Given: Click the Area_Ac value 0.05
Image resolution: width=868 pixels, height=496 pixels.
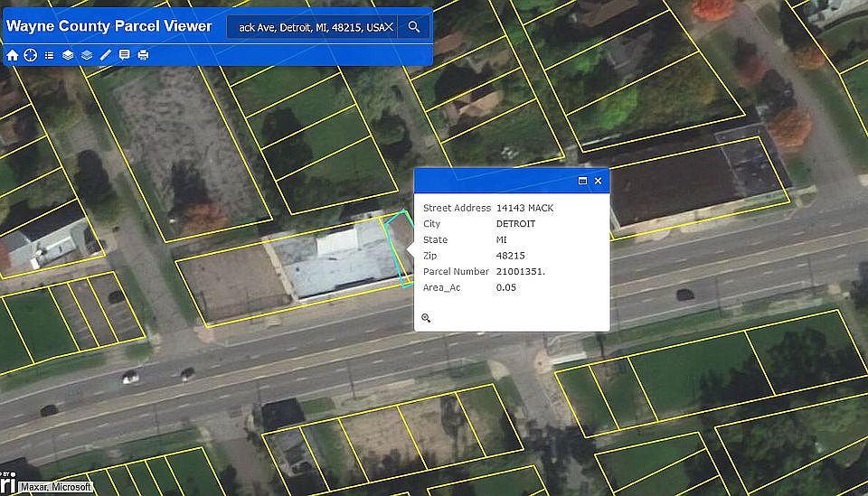Looking at the screenshot, I should [x=506, y=287].
